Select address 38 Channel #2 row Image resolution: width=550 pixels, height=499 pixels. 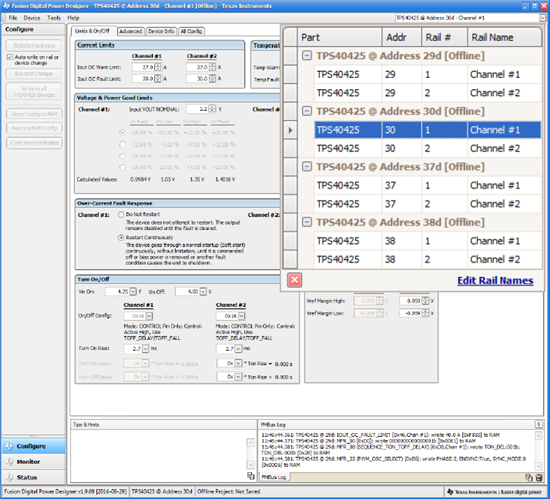coord(428,259)
